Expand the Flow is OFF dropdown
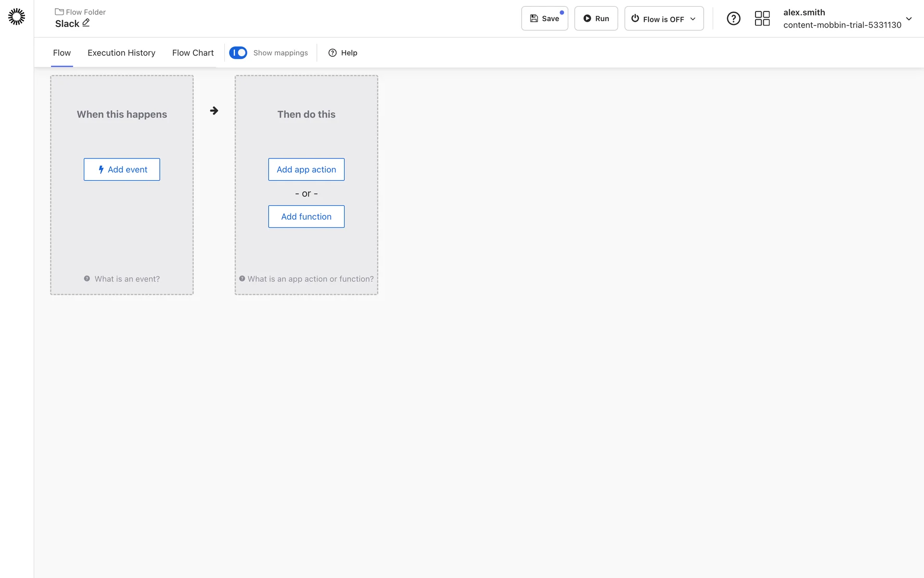Image resolution: width=924 pixels, height=578 pixels. (x=664, y=19)
